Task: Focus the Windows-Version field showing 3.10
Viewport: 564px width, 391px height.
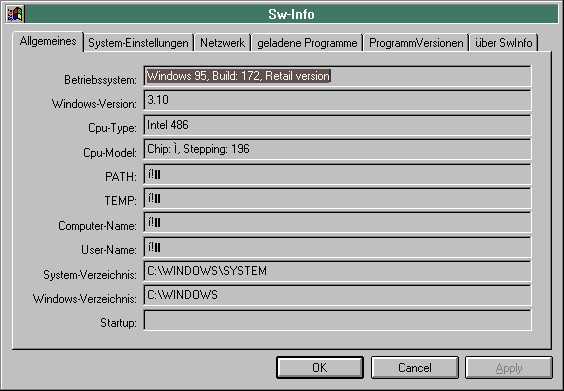Action: tap(337, 100)
